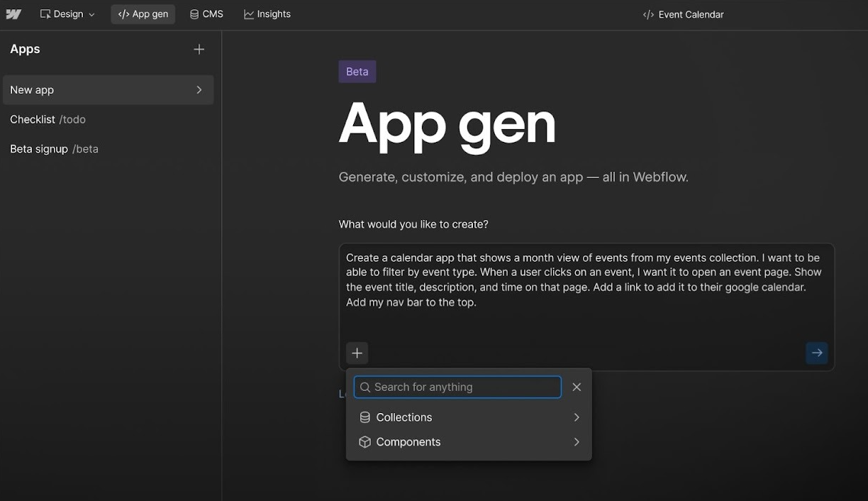868x501 pixels.
Task: Click the Components cube icon
Action: tap(365, 441)
